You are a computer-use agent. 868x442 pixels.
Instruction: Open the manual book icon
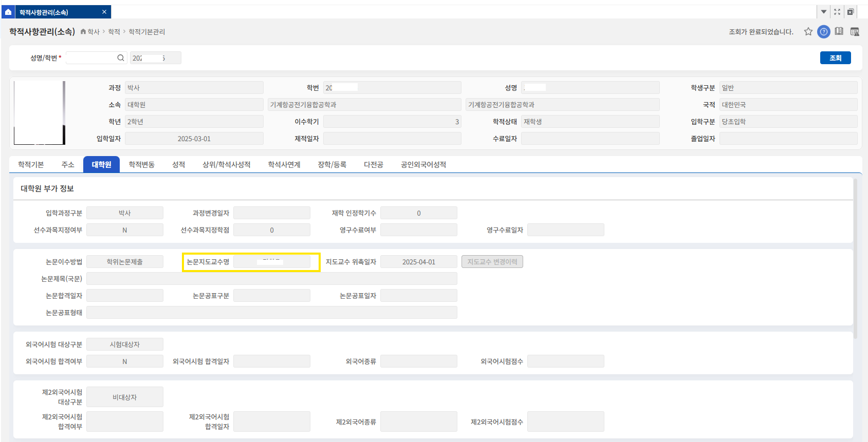(839, 31)
